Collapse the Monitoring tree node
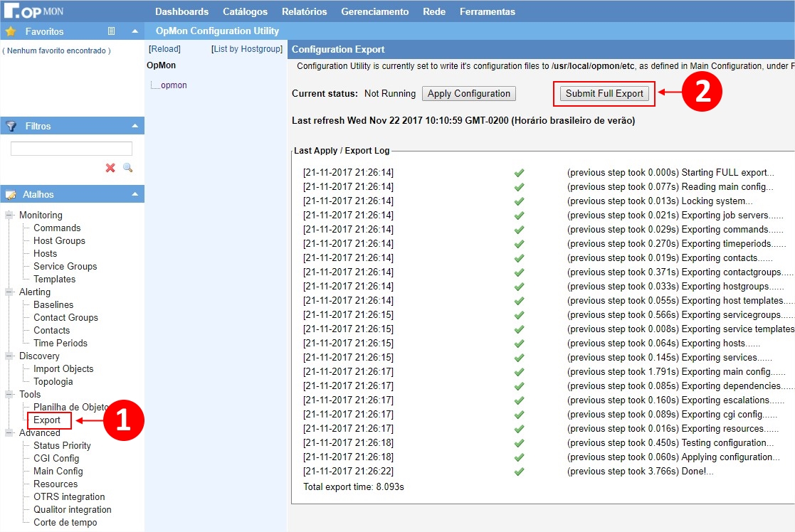 [9, 215]
